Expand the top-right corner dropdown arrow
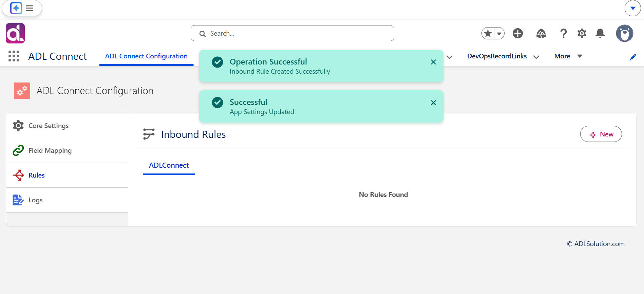This screenshot has width=644, height=294. [633, 8]
